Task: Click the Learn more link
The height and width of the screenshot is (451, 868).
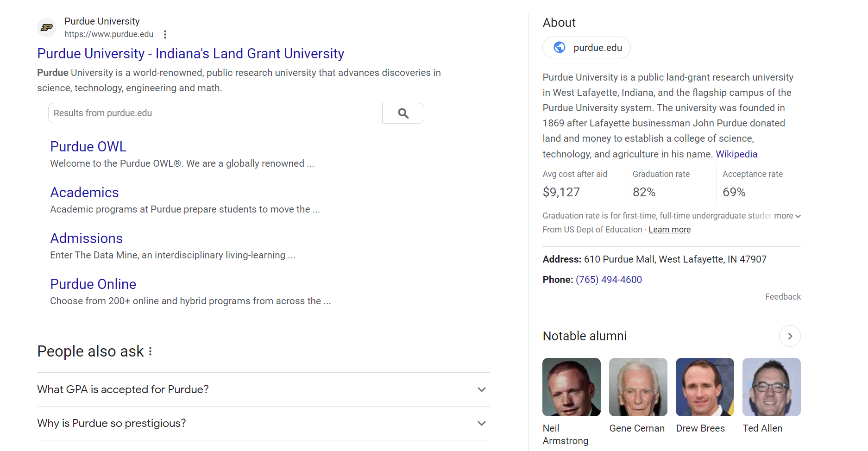Action: click(669, 229)
